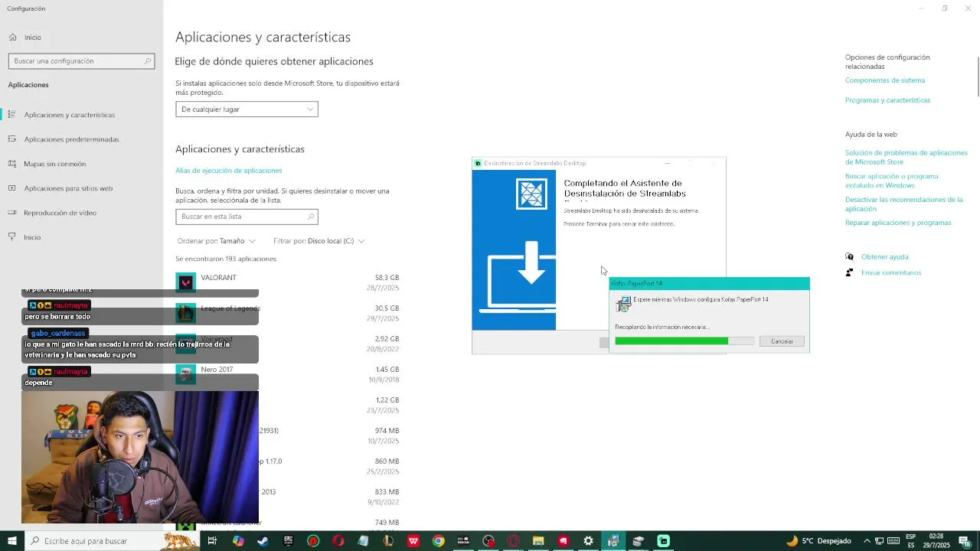The height and width of the screenshot is (551, 980).
Task: Click the webcam overlay thumbnail
Action: tap(140, 457)
